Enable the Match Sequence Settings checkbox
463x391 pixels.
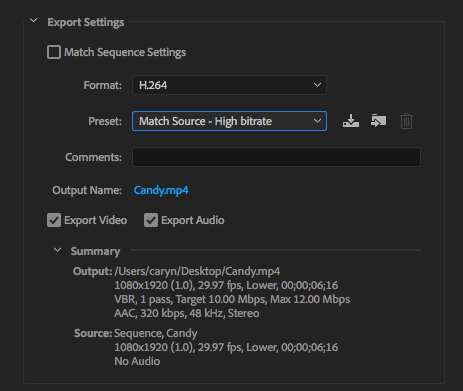[x=54, y=52]
